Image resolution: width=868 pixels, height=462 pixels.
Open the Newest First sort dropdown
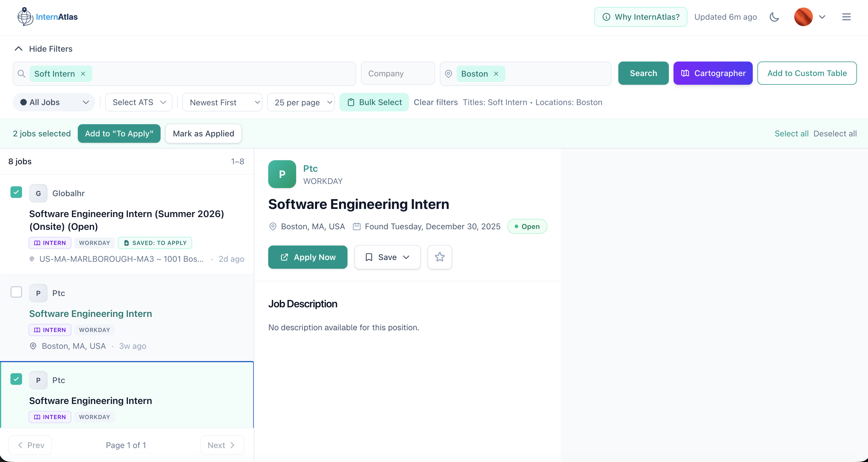[x=222, y=102]
